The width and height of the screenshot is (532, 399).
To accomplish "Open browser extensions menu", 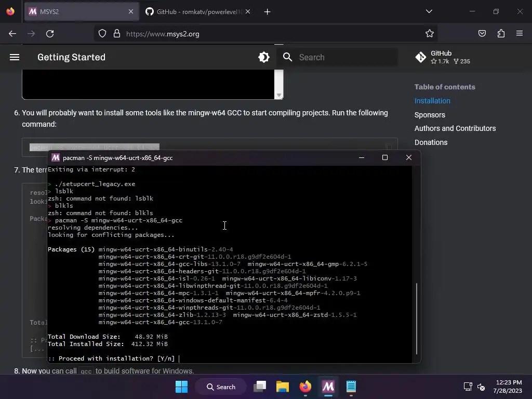I will tap(501, 33).
